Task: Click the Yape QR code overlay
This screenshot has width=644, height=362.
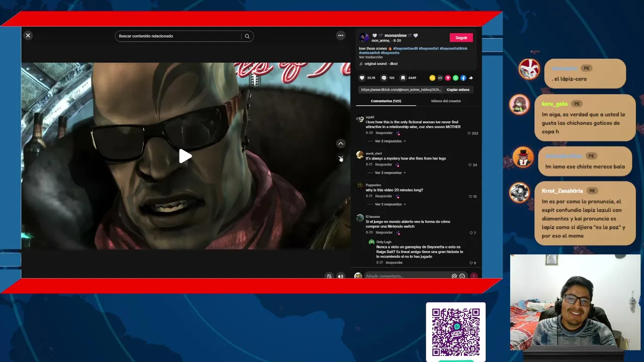Action: (x=456, y=332)
